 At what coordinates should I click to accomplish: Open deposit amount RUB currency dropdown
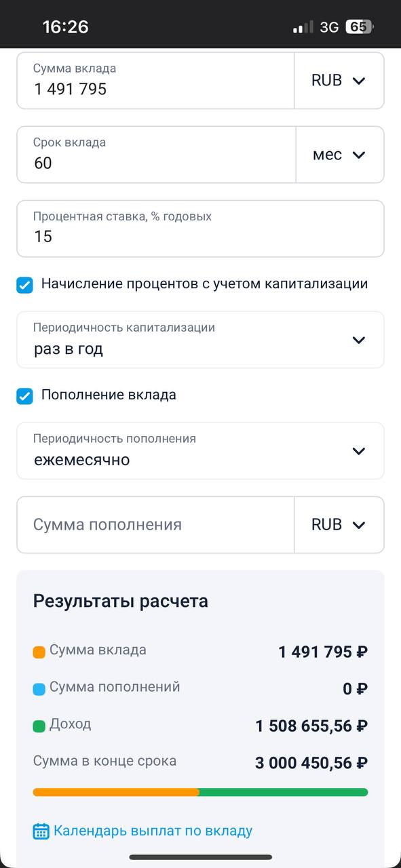(x=339, y=81)
